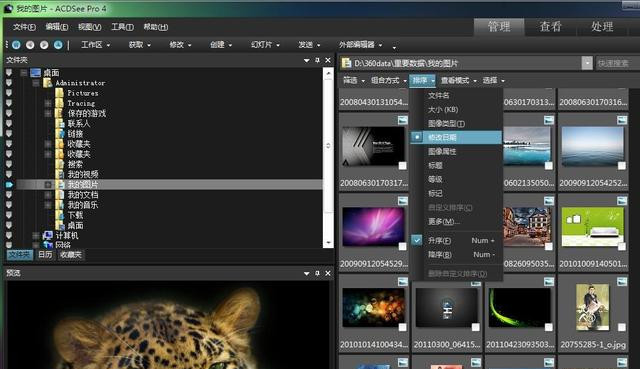Click the up-folder navigation icon
640x369 pixels.
(x=58, y=45)
